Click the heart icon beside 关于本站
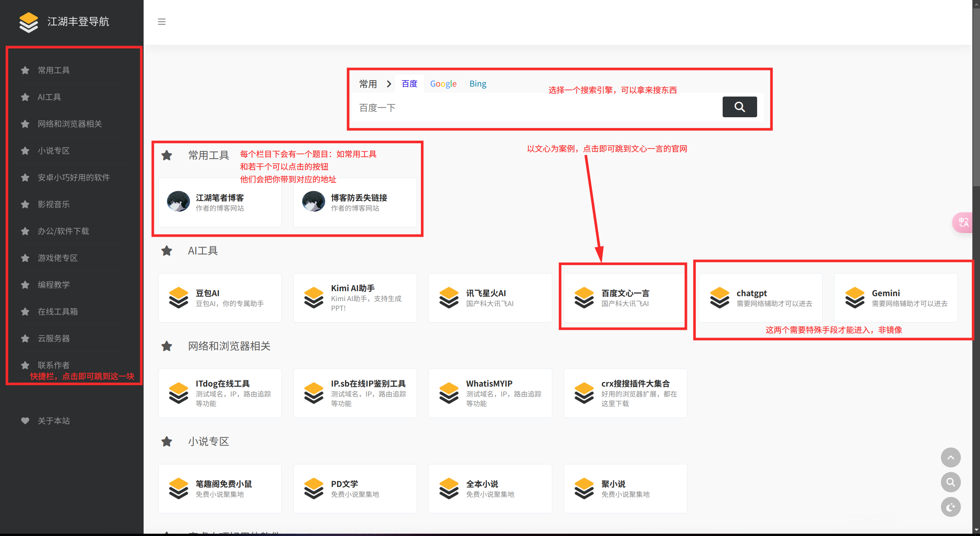980x536 pixels. coord(25,420)
